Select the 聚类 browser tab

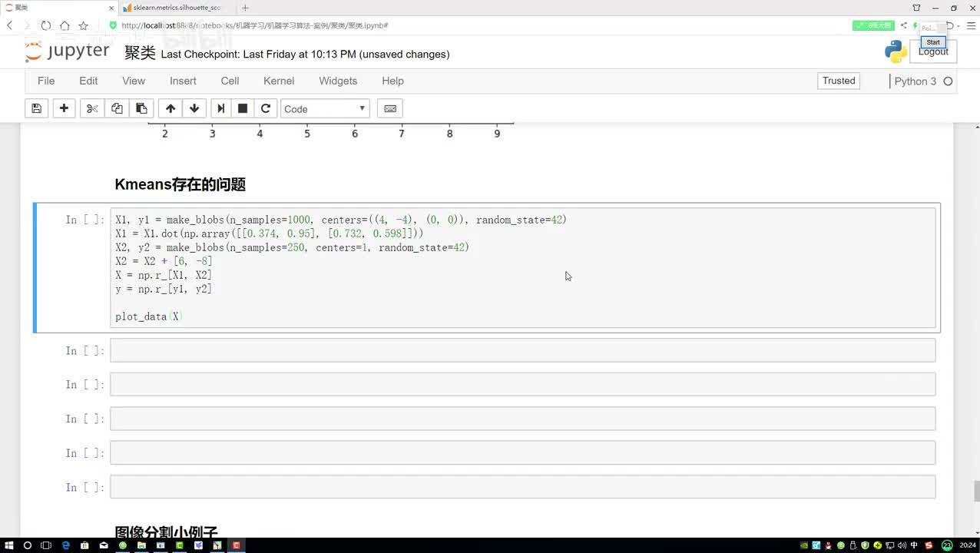[x=58, y=8]
